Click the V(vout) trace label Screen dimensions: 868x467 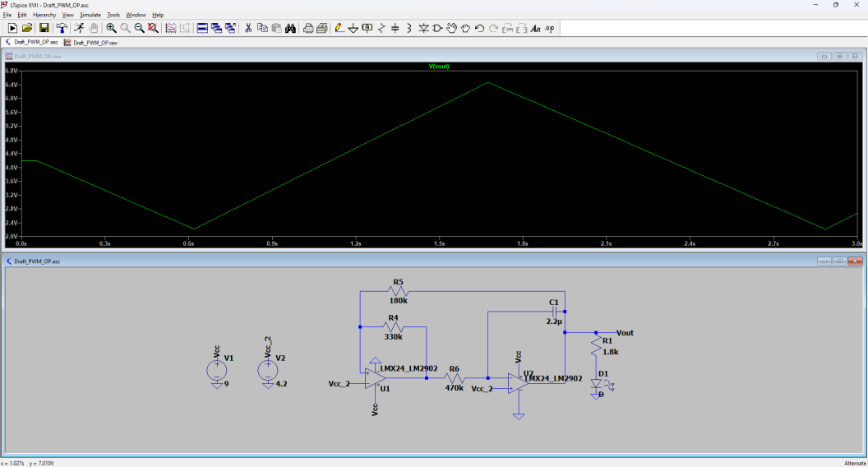coord(439,66)
